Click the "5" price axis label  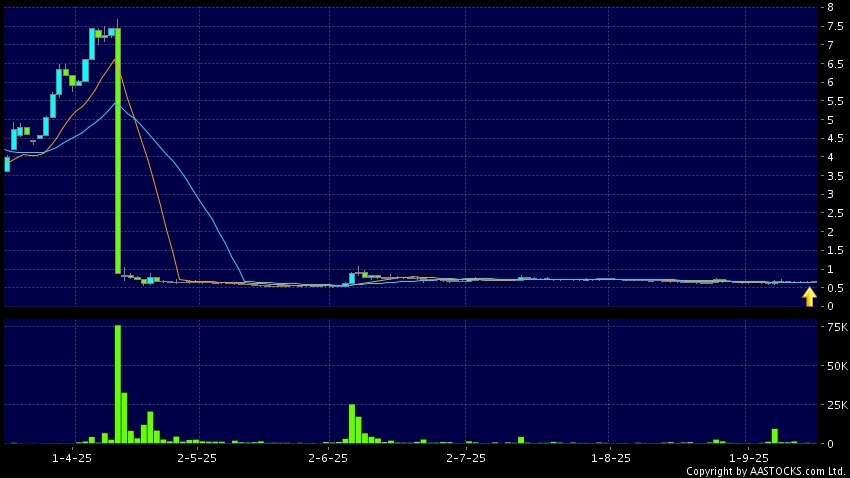coord(830,120)
